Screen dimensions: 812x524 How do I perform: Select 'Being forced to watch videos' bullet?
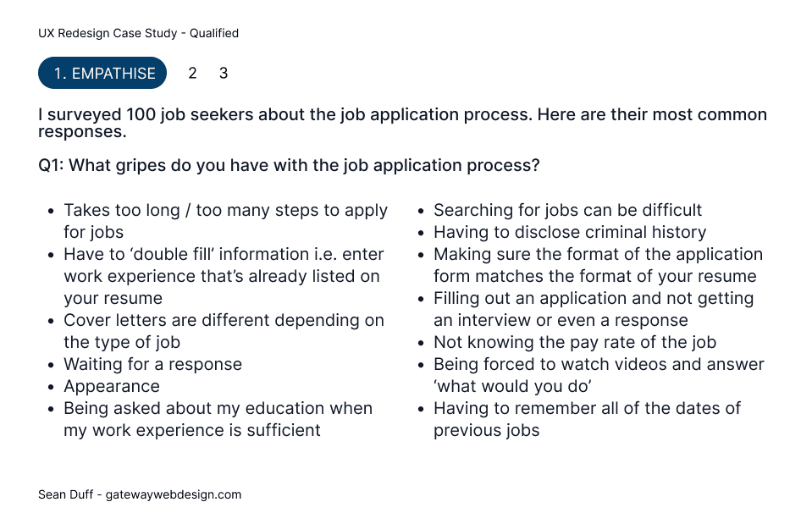click(599, 375)
